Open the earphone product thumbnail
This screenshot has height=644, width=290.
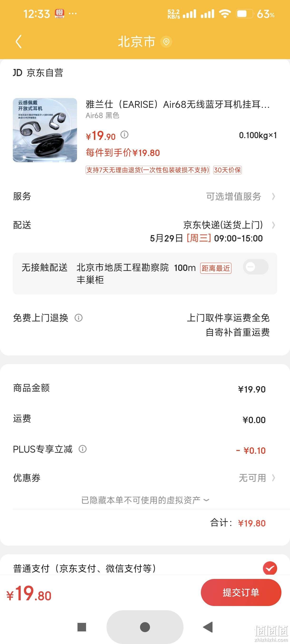(x=45, y=130)
